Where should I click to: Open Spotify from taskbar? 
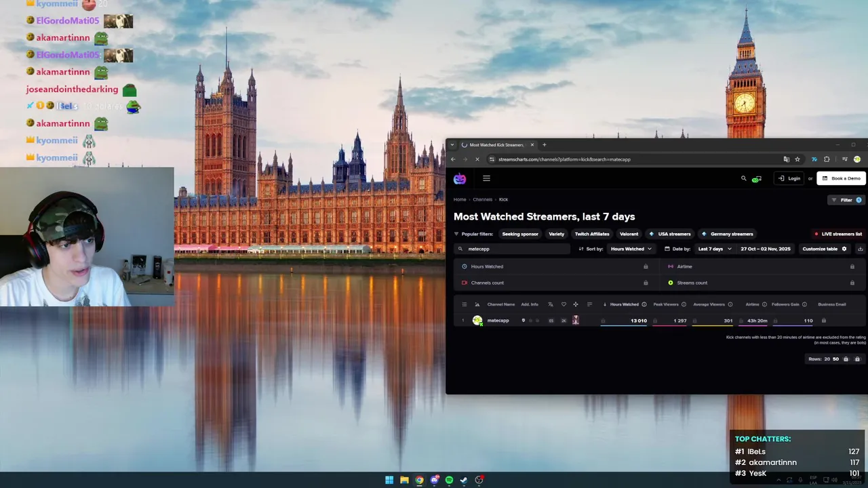pyautogui.click(x=449, y=480)
